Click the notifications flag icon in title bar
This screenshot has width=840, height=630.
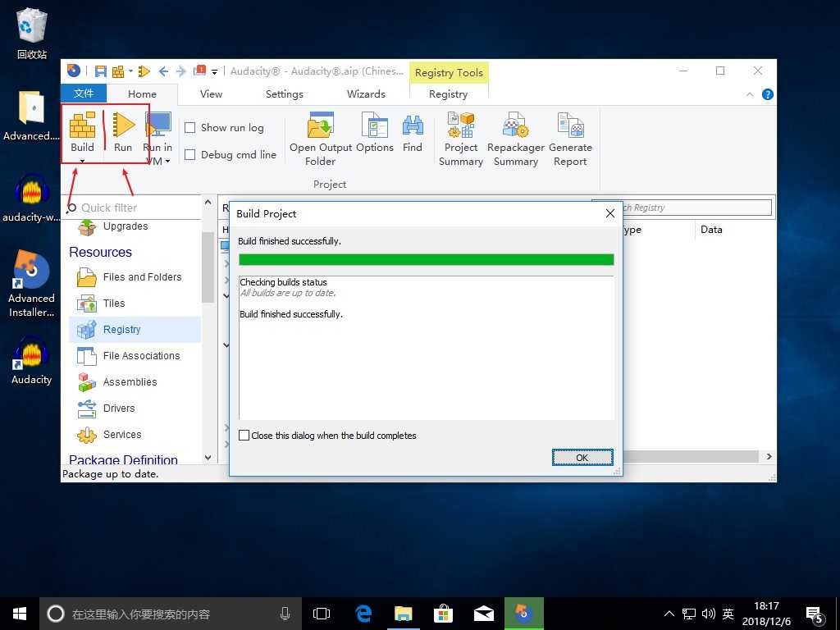pos(200,71)
